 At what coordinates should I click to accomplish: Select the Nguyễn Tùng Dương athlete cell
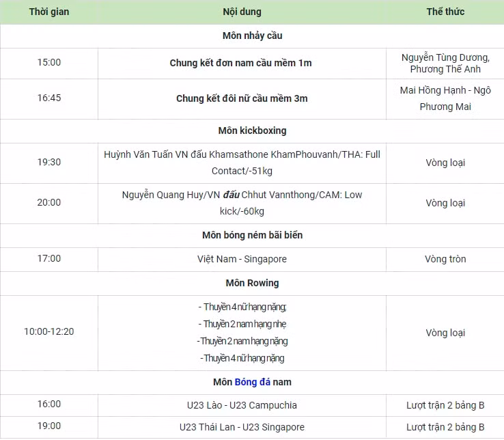(x=445, y=64)
